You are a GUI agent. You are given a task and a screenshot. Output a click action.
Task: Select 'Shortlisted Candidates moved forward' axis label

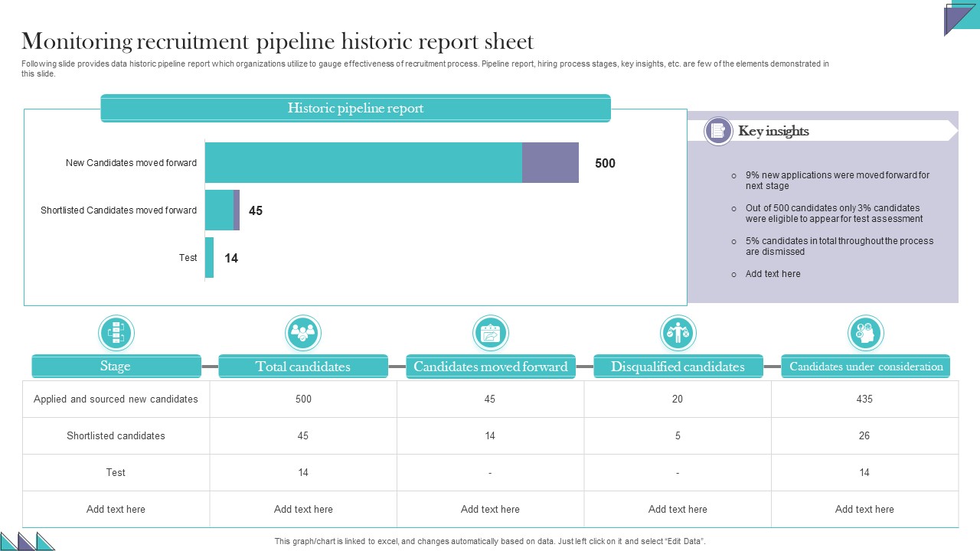[119, 210]
